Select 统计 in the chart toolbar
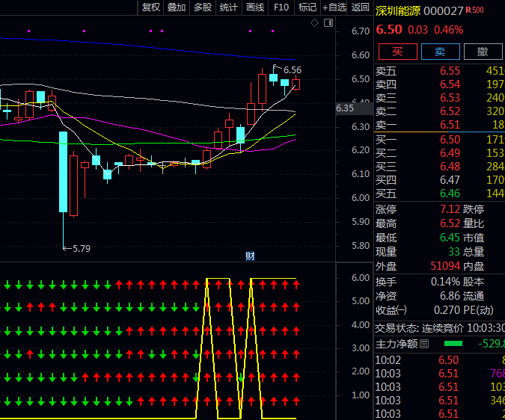 229,7
